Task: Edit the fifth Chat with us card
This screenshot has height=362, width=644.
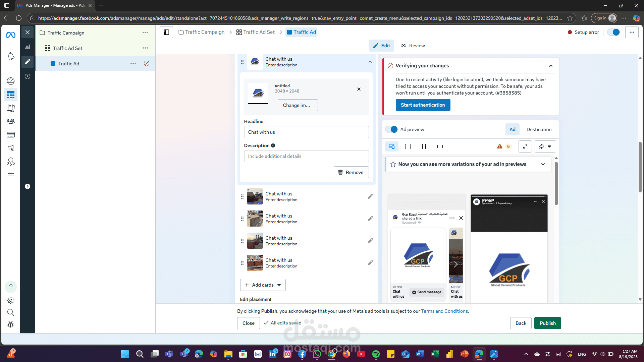Action: [370, 263]
